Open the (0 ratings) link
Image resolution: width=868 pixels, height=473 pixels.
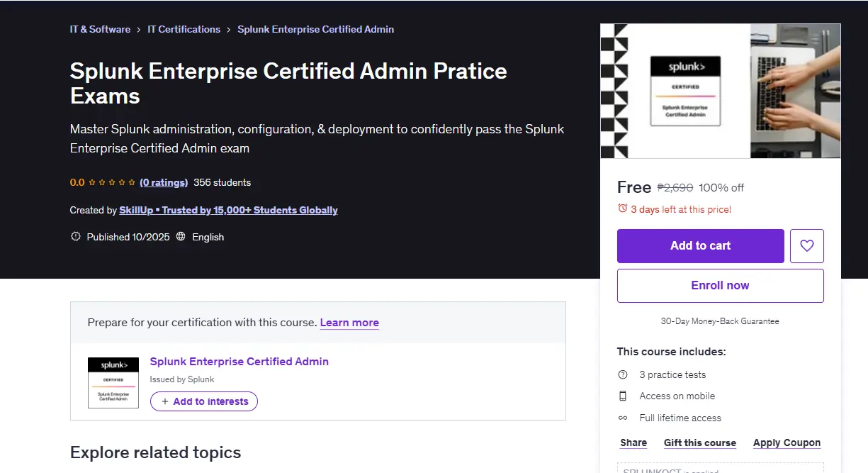(x=164, y=182)
